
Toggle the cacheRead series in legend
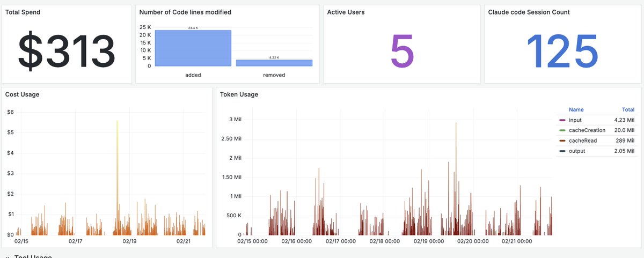point(583,141)
